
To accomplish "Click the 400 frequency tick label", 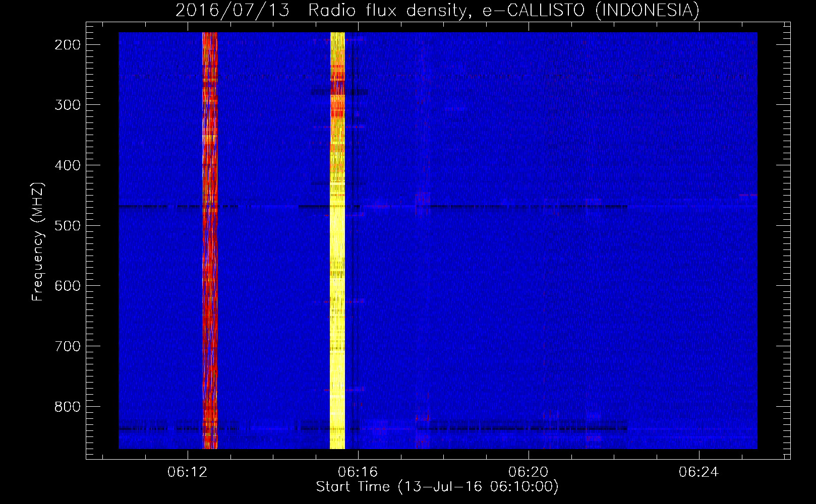I will 68,165.
